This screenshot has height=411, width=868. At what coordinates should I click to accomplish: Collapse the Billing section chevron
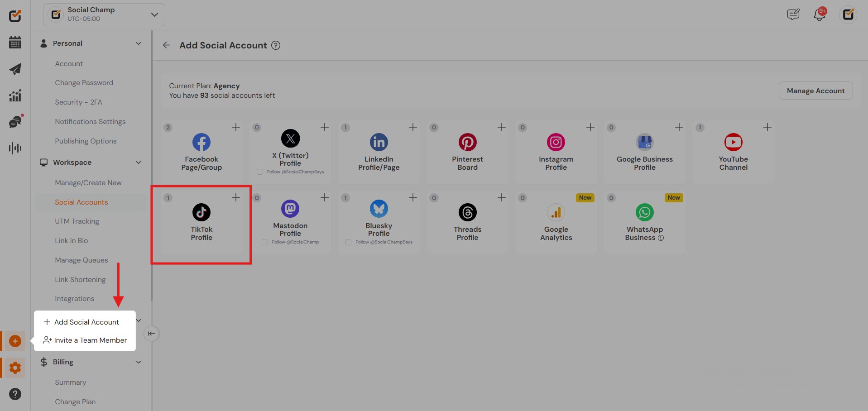(139, 362)
